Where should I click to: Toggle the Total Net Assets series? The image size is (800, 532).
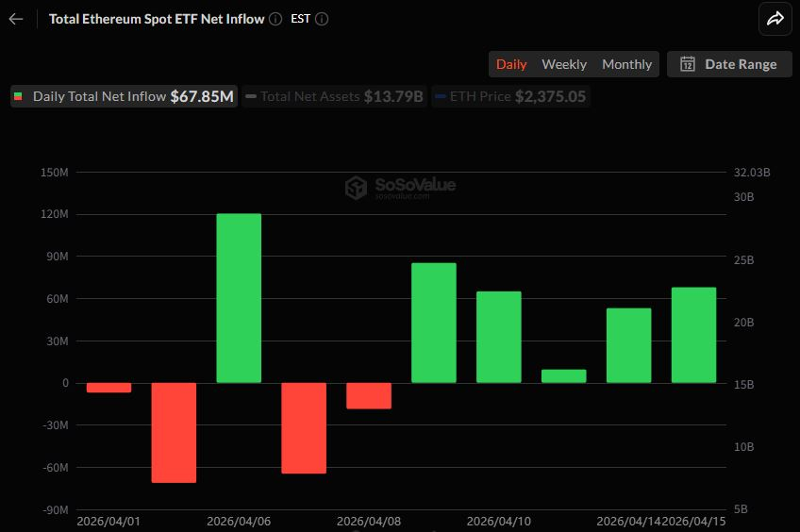(335, 96)
